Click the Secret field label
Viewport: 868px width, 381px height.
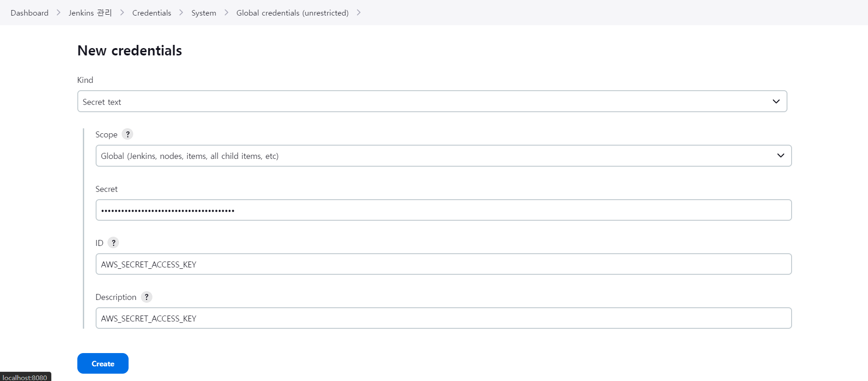(107, 189)
